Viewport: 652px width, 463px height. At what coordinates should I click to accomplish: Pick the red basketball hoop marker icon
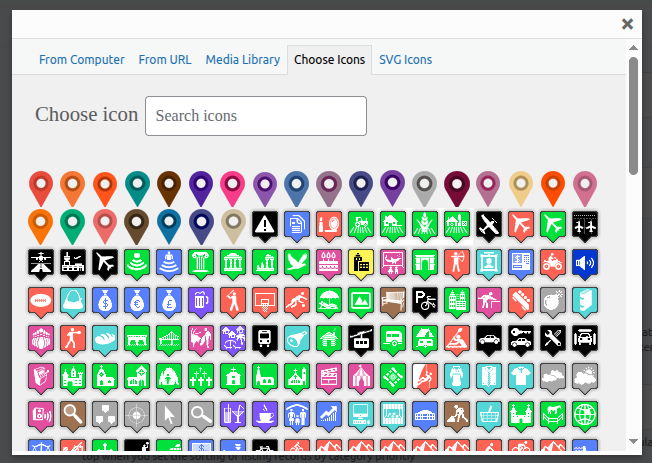(264, 303)
